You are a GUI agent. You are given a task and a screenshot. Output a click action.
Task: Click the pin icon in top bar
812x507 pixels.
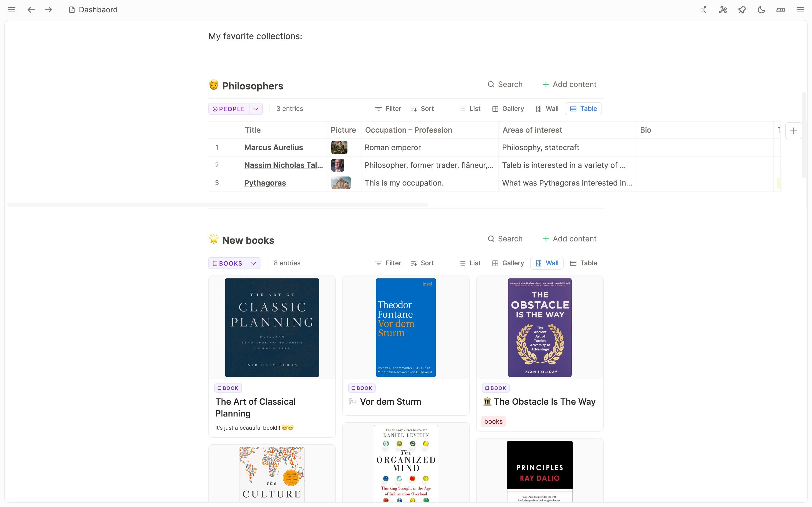[x=742, y=10]
